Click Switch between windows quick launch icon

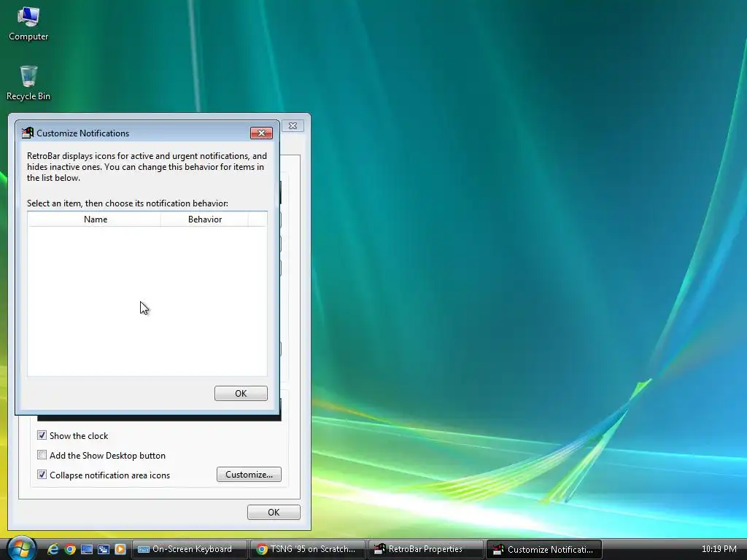[104, 549]
